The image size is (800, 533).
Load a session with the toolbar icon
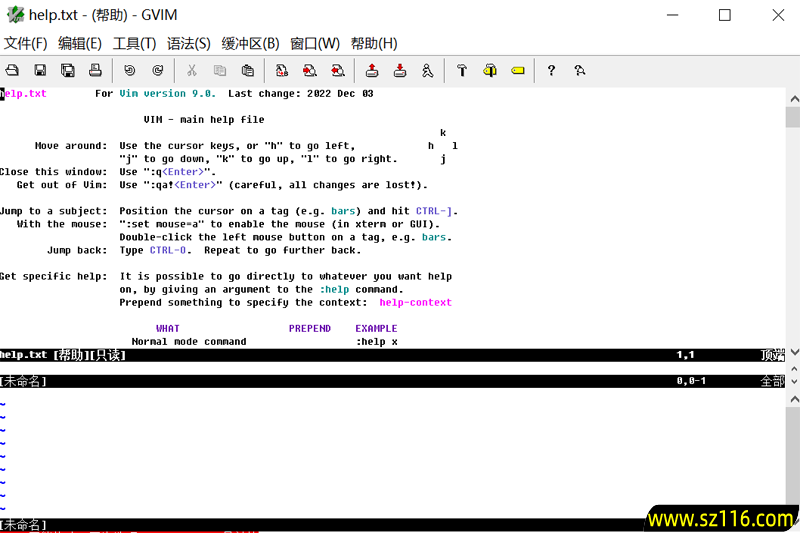372,70
